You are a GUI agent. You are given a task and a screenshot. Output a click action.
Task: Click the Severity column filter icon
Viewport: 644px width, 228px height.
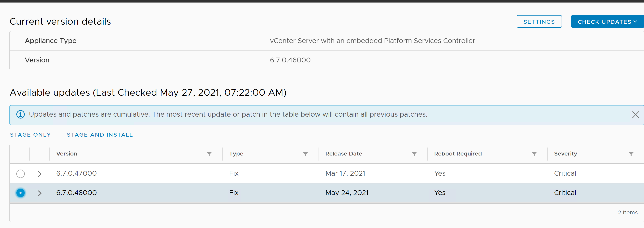pos(631,154)
